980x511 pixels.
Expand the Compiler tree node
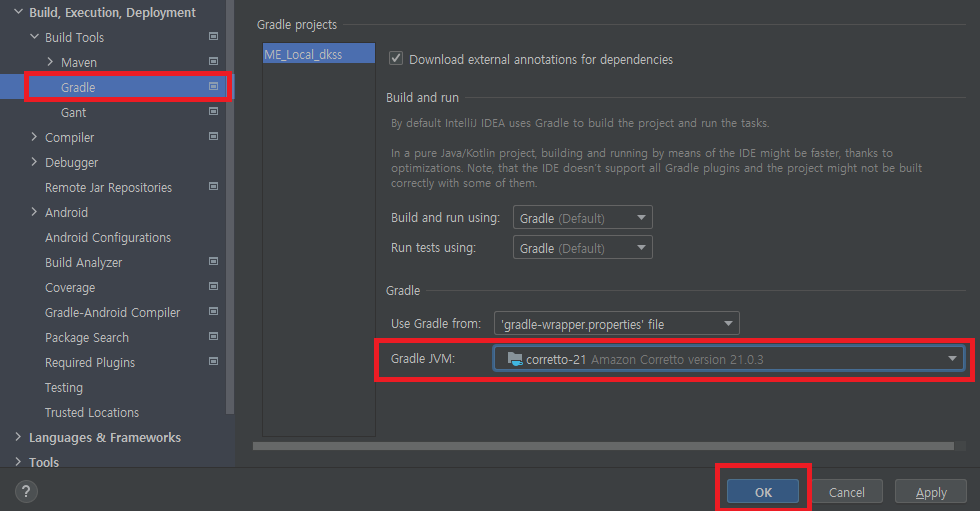pos(34,137)
